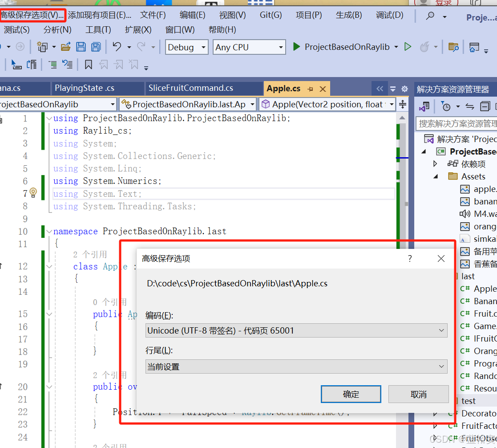This screenshot has height=448, width=497.
Task: Open tab window settings gear icon
Action: [x=404, y=89]
